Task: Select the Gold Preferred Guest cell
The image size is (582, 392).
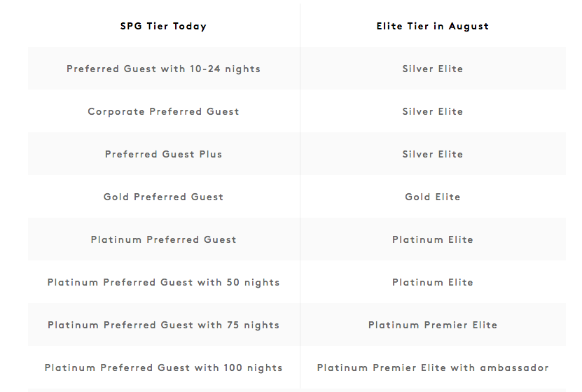Action: [164, 197]
